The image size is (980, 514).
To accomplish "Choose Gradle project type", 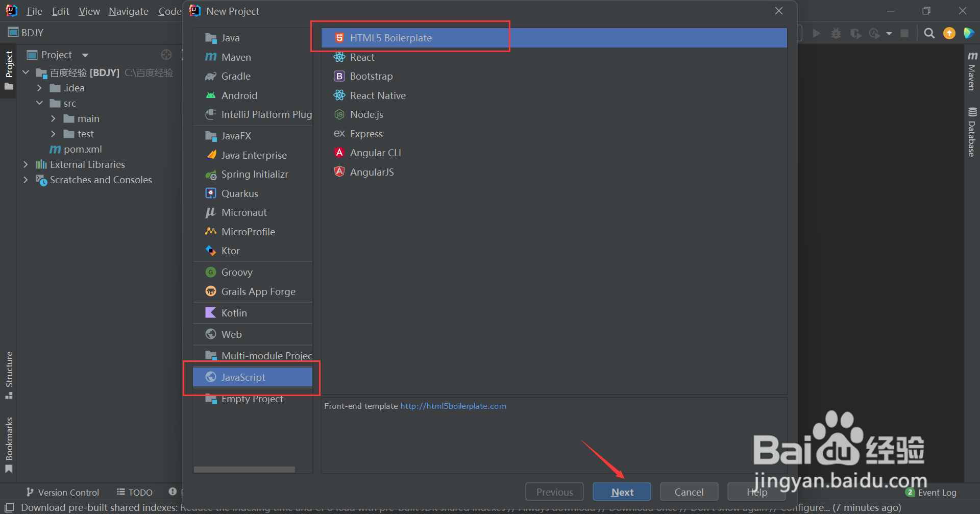I will tap(253, 76).
